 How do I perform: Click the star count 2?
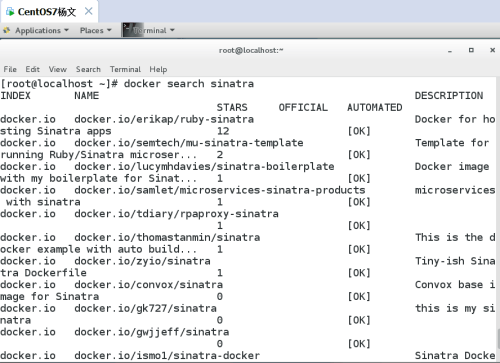(220, 155)
